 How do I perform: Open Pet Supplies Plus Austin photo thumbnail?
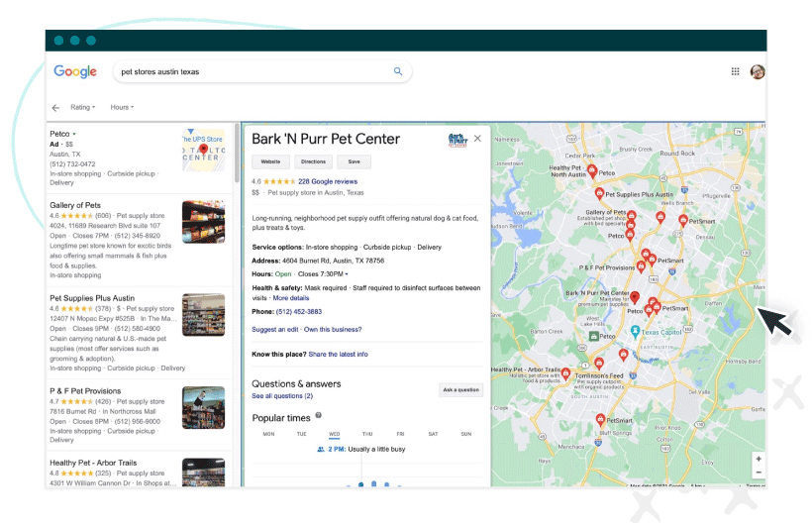(204, 315)
